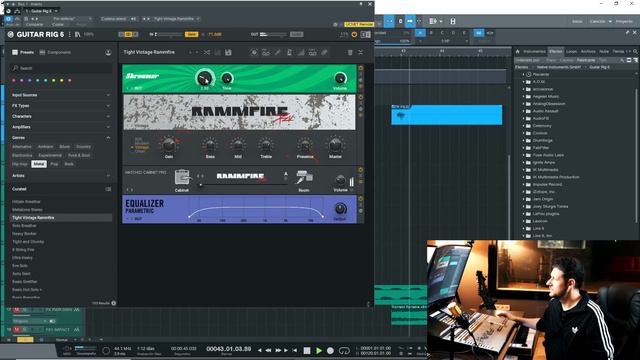This screenshot has height=360, width=640.
Task: Toggle the plugin bypass power button in the Studio One header
Action: click(x=8, y=19)
